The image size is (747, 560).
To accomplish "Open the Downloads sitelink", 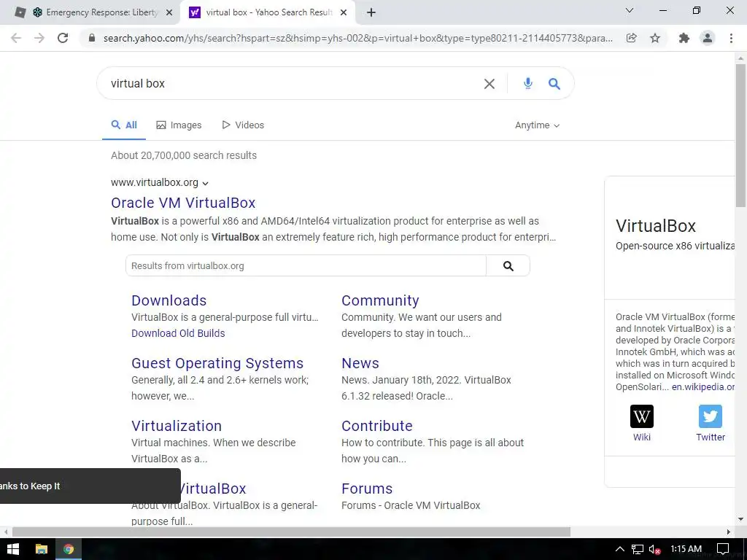I will 169,300.
